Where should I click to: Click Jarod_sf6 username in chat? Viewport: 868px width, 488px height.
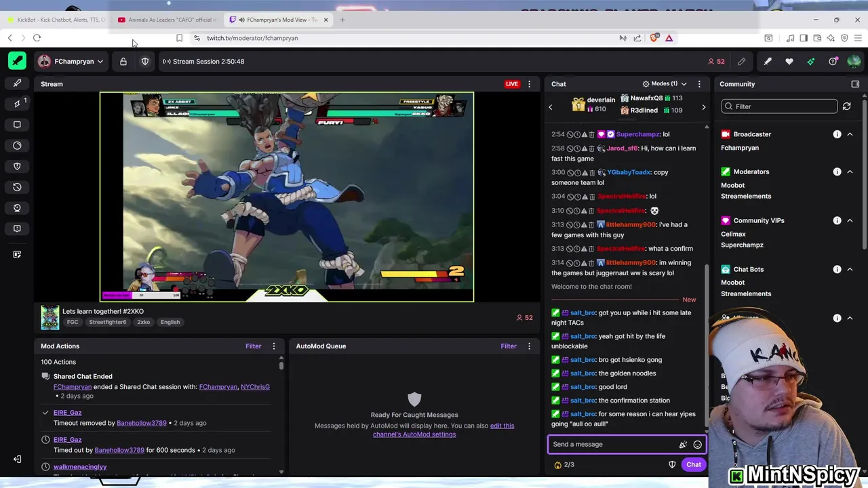[622, 148]
